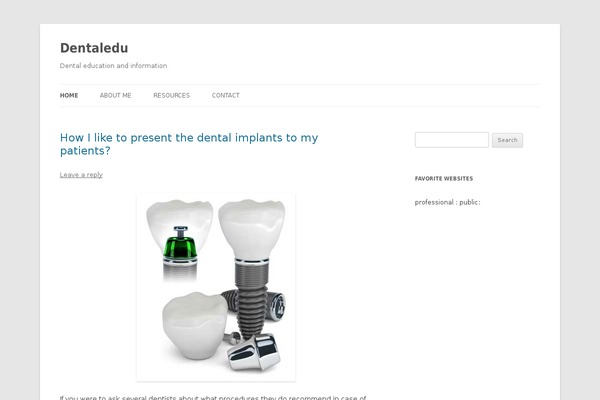Screen dimensions: 600x400
Task: Click the Search button
Action: [x=507, y=140]
